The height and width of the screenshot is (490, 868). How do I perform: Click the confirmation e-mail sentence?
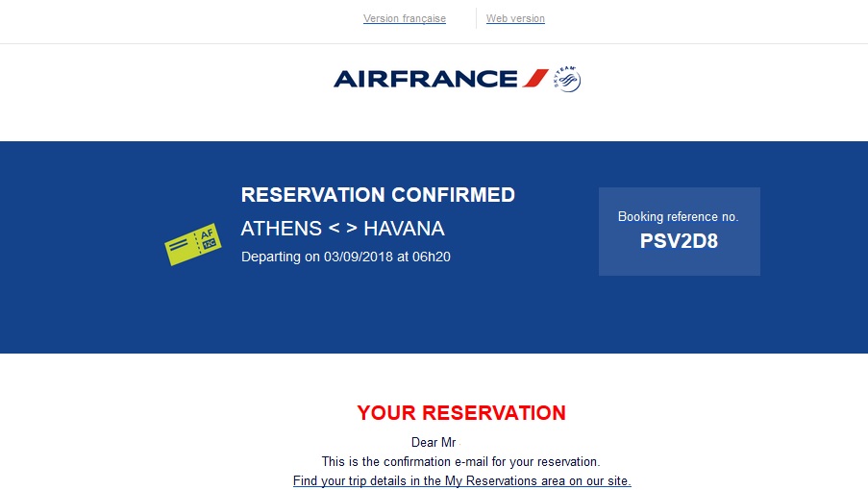pyautogui.click(x=461, y=462)
